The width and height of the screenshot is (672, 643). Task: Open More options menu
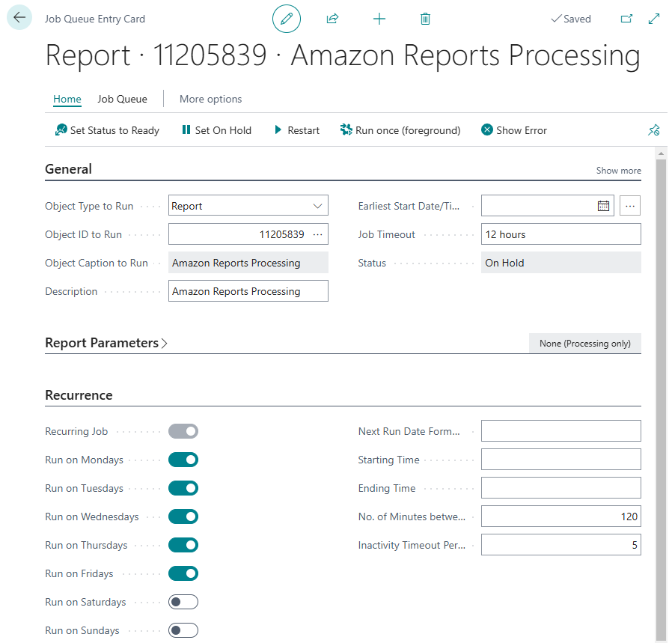coord(210,99)
